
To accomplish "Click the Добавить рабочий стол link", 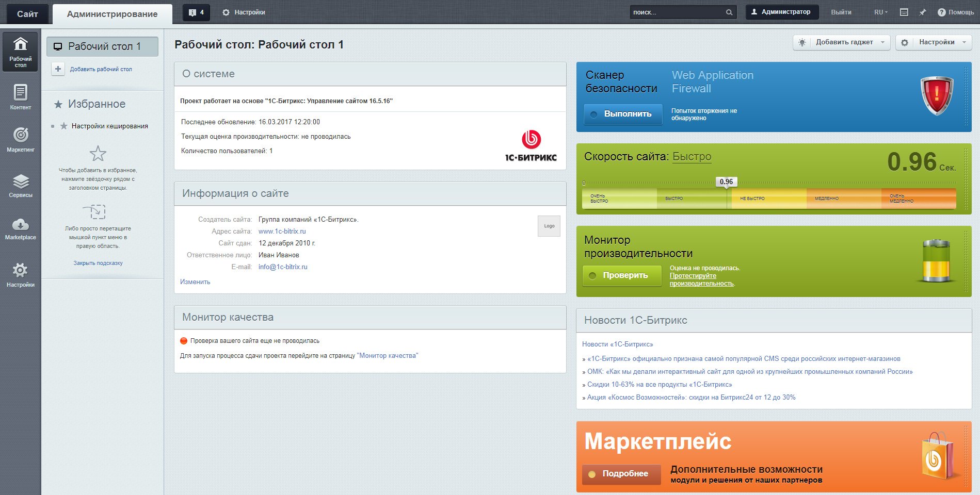I will pyautogui.click(x=101, y=69).
